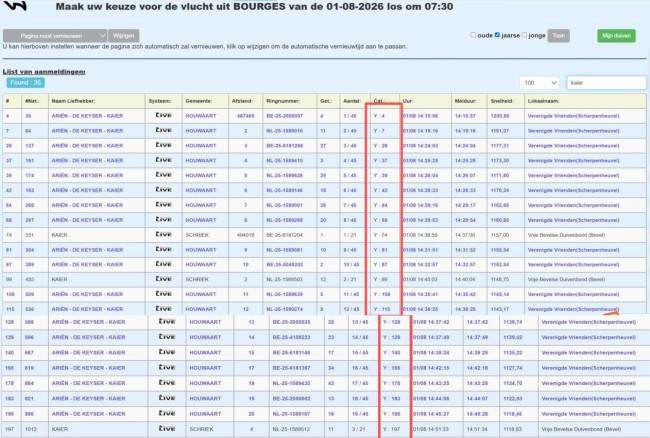Tick the 'jonge' pigeons checkbox
The image size is (650, 438).
[x=524, y=35]
